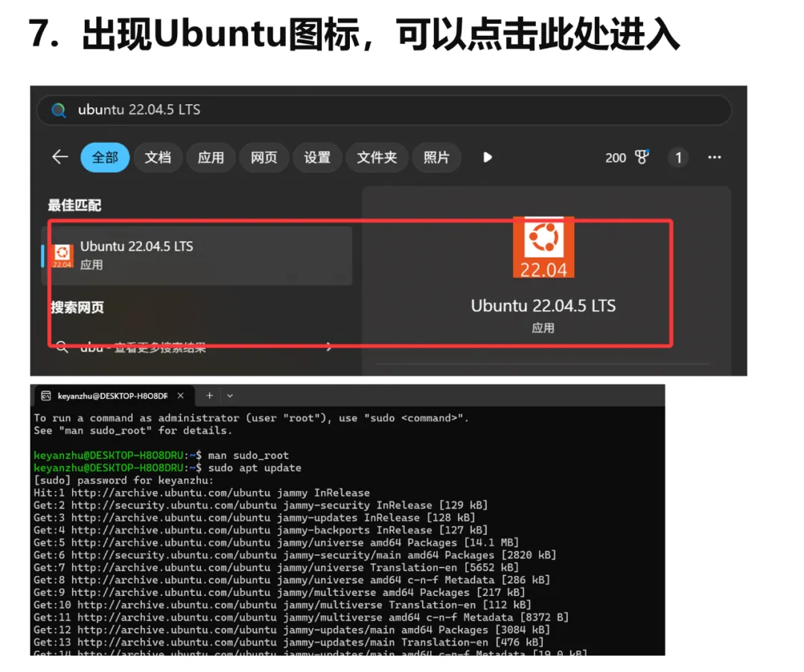Switch to the 设置 filter tab

coord(317,157)
